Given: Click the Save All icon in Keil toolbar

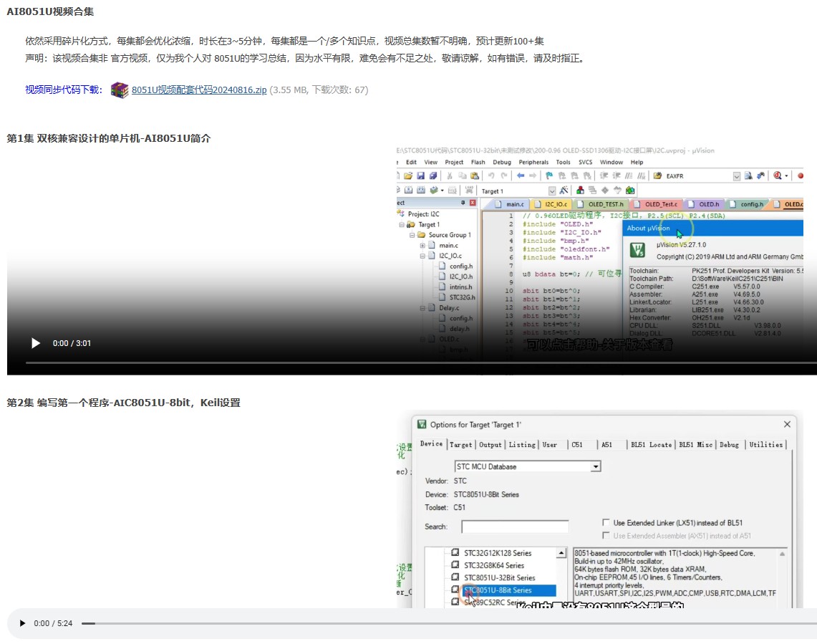Looking at the screenshot, I should pyautogui.click(x=432, y=176).
